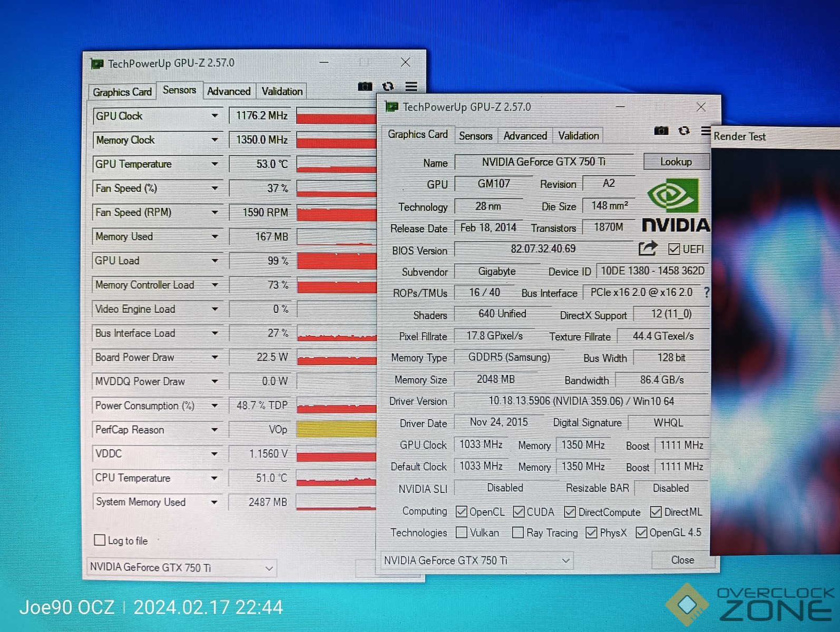Screen dimensions: 840x632
Task: Open GPU selector dropdown in Sensors window
Action: click(x=182, y=568)
